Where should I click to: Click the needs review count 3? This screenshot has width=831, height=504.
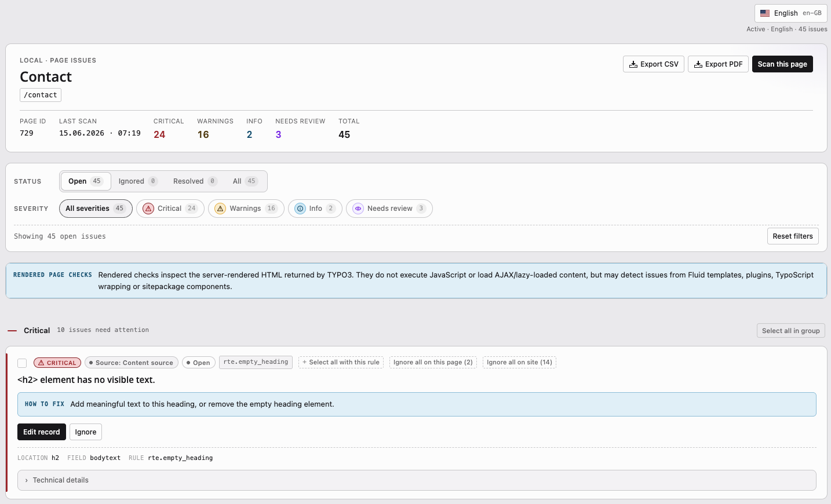point(278,134)
